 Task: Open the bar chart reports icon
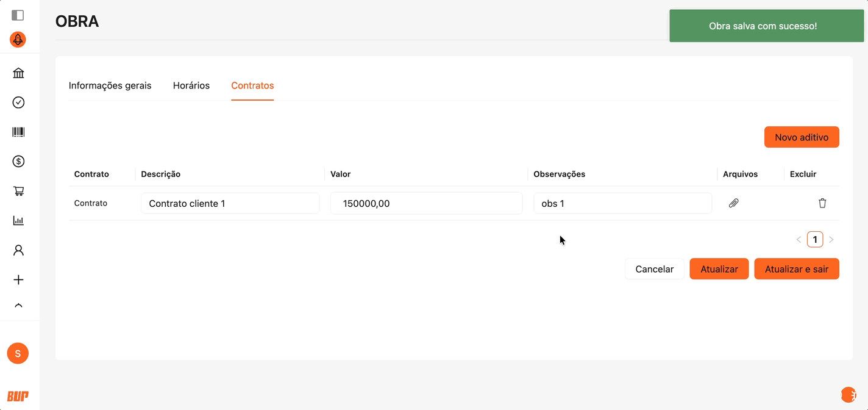click(18, 220)
